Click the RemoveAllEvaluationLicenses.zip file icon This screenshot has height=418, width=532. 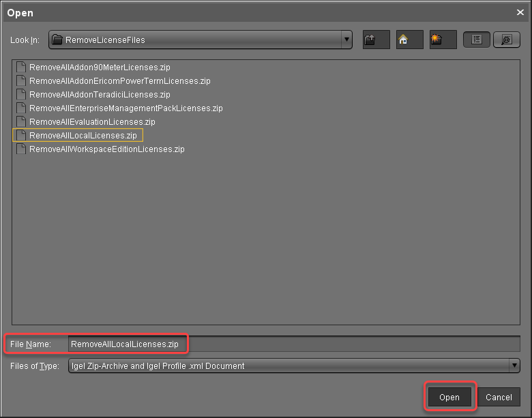point(21,122)
